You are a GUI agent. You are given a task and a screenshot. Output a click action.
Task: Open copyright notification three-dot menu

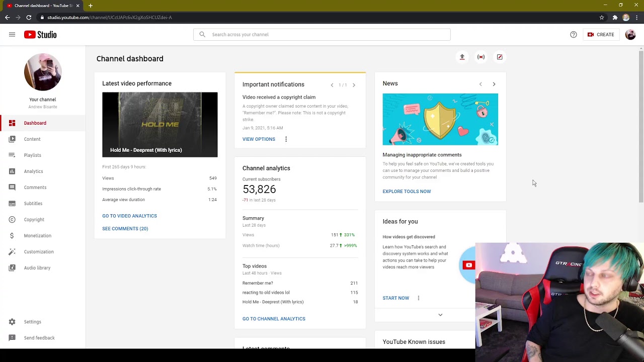286,139
